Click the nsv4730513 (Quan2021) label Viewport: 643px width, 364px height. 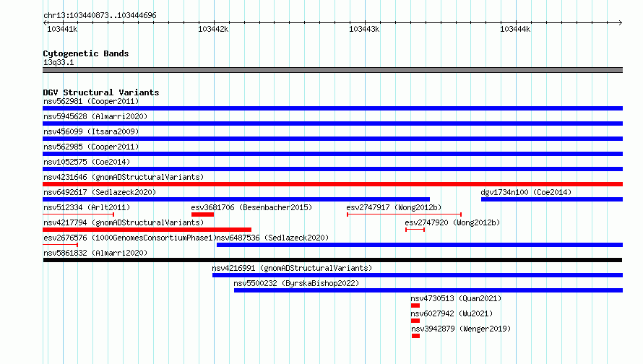point(456,298)
